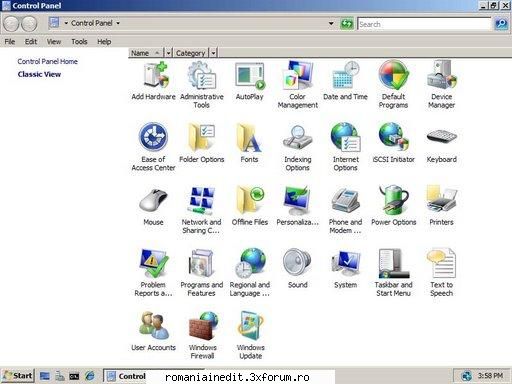This screenshot has width=512, height=384.
Task: Open Offline Files
Action: point(250,207)
